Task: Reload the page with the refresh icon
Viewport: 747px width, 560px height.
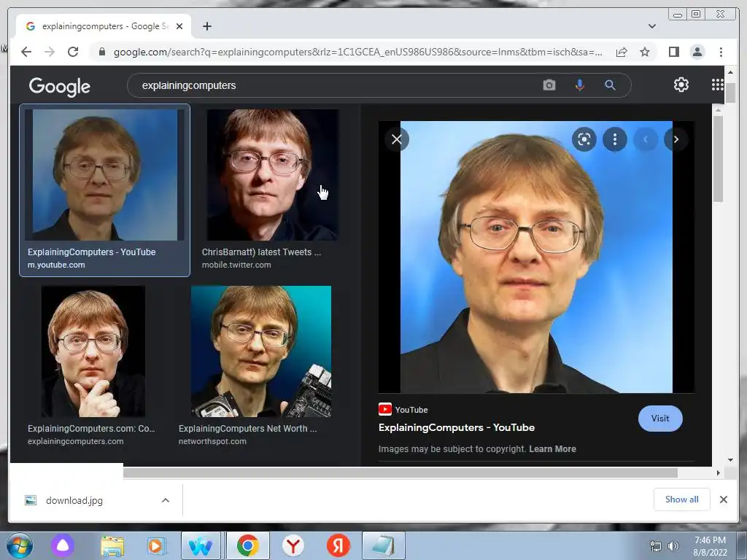Action: tap(73, 52)
